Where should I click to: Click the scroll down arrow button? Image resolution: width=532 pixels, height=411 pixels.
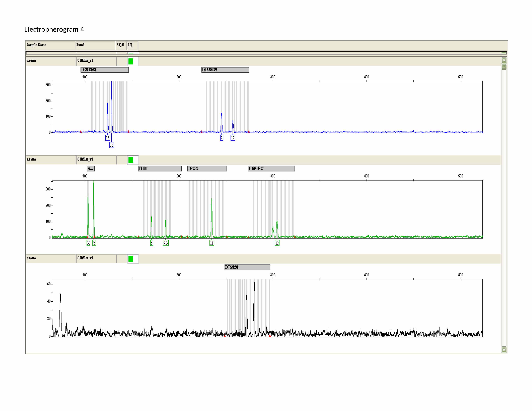pos(504,349)
